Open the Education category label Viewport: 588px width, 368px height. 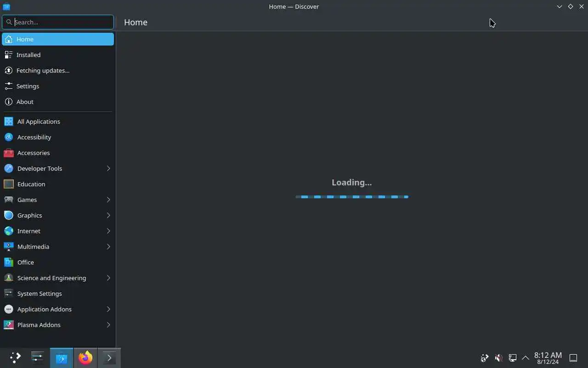pyautogui.click(x=31, y=184)
